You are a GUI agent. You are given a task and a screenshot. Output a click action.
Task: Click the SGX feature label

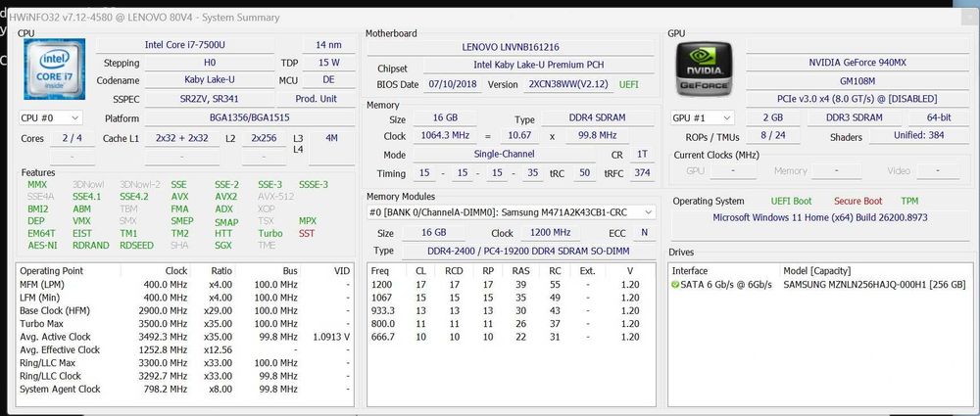(223, 246)
